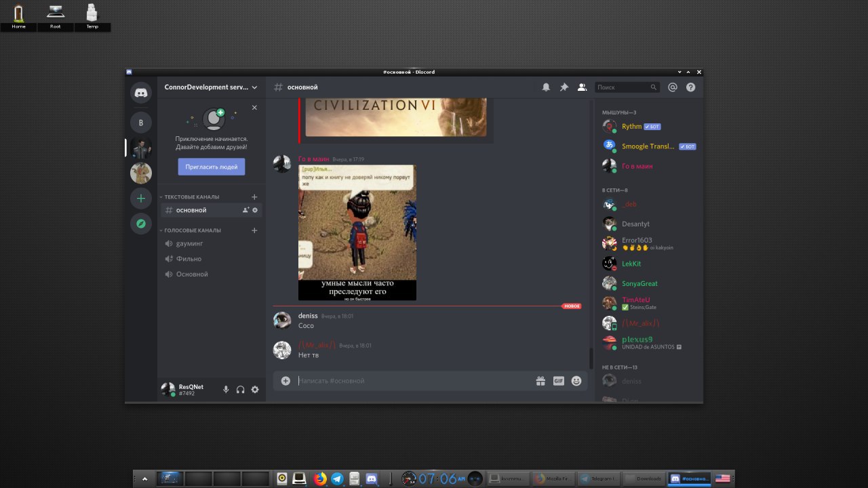Screen dimensions: 868x488
Task: Toggle headphones deafen
Action: [x=240, y=390]
